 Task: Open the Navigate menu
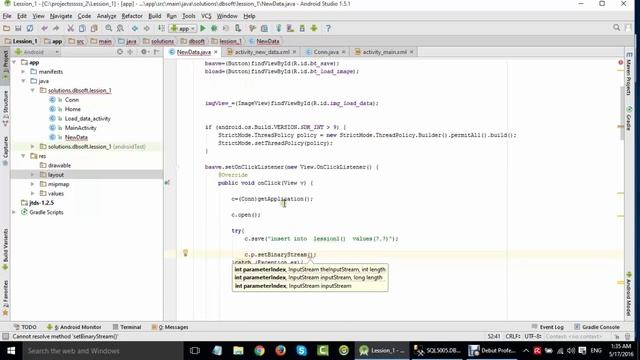click(61, 16)
